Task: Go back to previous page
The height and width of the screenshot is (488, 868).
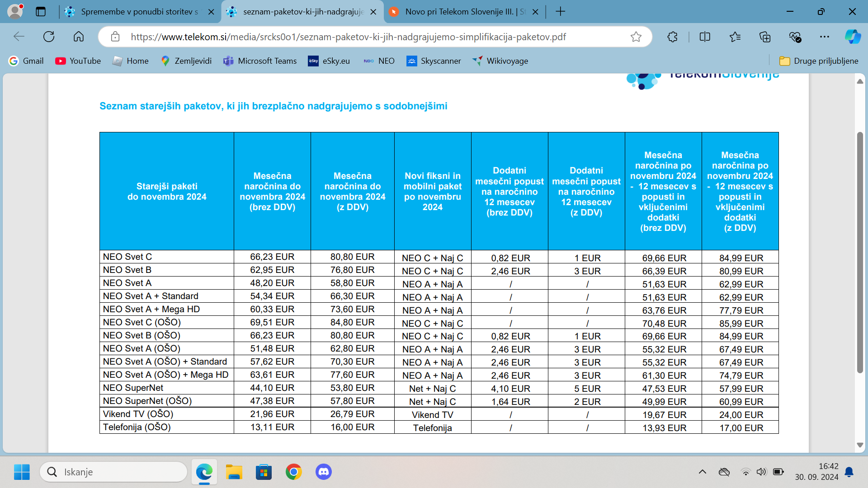Action: 19,37
